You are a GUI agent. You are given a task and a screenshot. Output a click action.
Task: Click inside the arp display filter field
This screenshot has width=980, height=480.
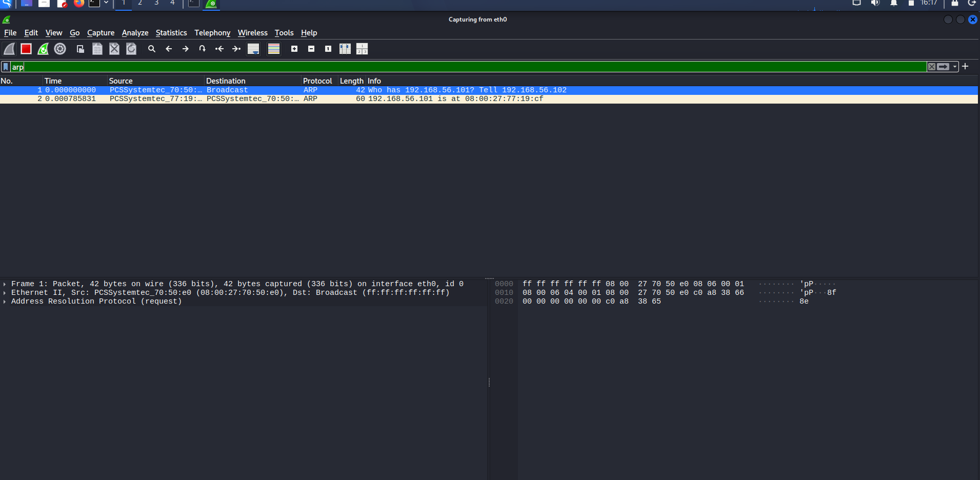pyautogui.click(x=468, y=67)
